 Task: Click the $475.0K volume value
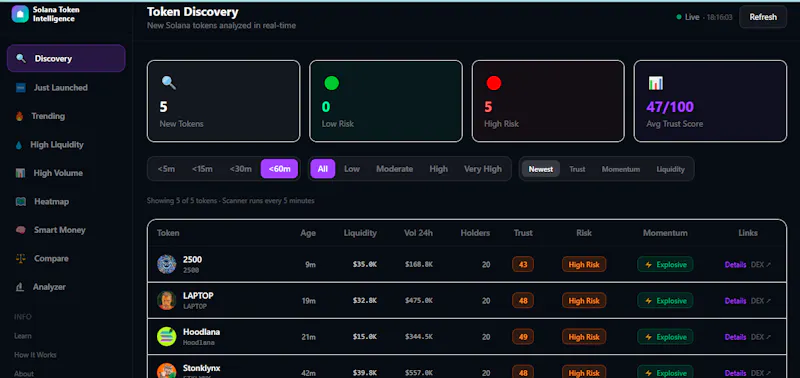pos(419,301)
